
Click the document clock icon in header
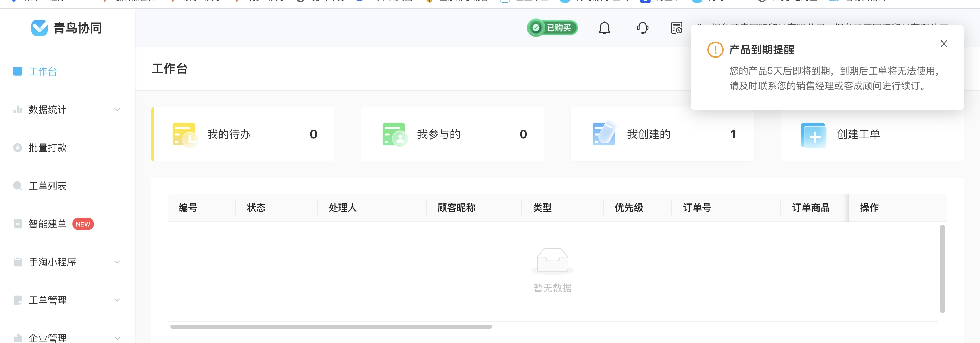(x=677, y=28)
